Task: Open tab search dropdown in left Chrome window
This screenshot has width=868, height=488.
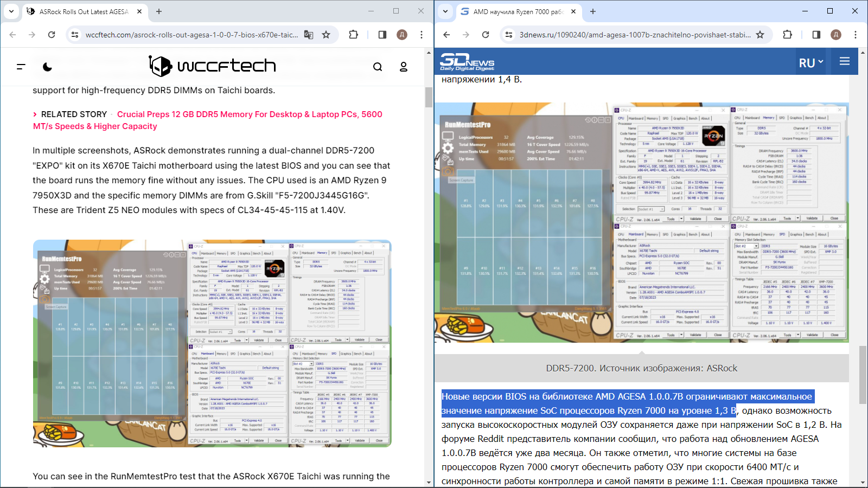Action: click(11, 11)
